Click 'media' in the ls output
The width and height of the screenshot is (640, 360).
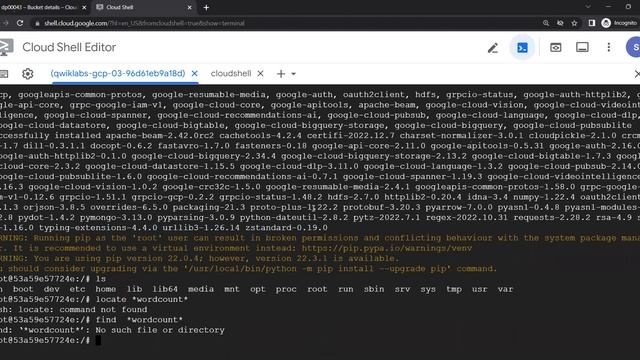(x=201, y=289)
